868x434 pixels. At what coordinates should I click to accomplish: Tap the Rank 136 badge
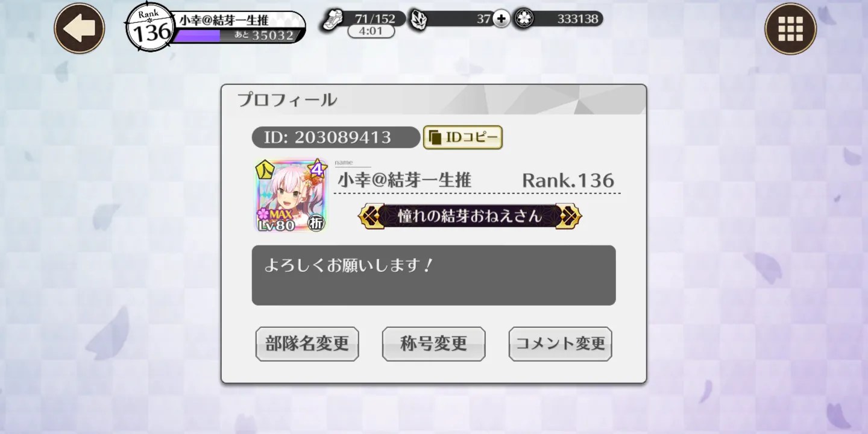[149, 28]
